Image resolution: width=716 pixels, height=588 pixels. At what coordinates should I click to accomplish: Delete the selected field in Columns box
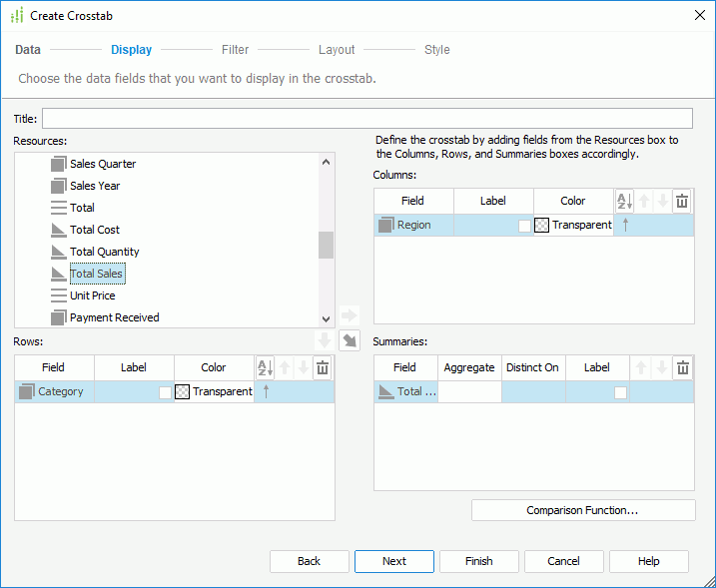pos(682,202)
